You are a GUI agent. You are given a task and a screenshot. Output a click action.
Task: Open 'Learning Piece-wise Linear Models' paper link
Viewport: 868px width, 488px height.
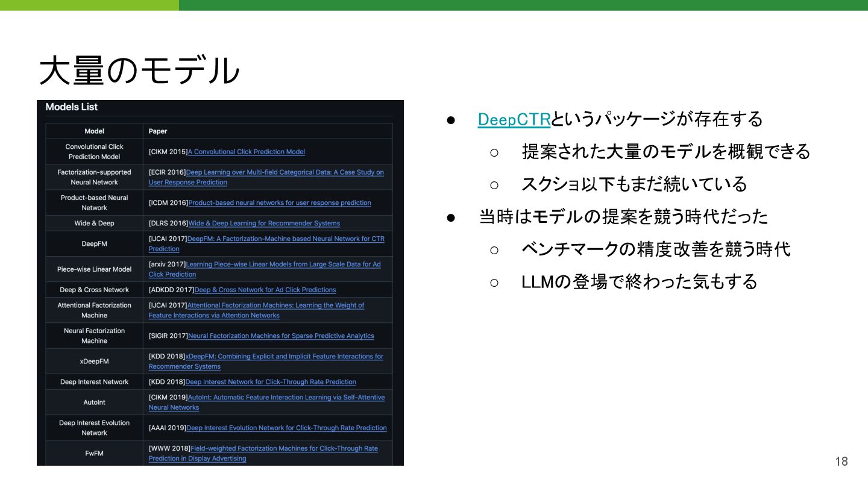pyautogui.click(x=265, y=269)
